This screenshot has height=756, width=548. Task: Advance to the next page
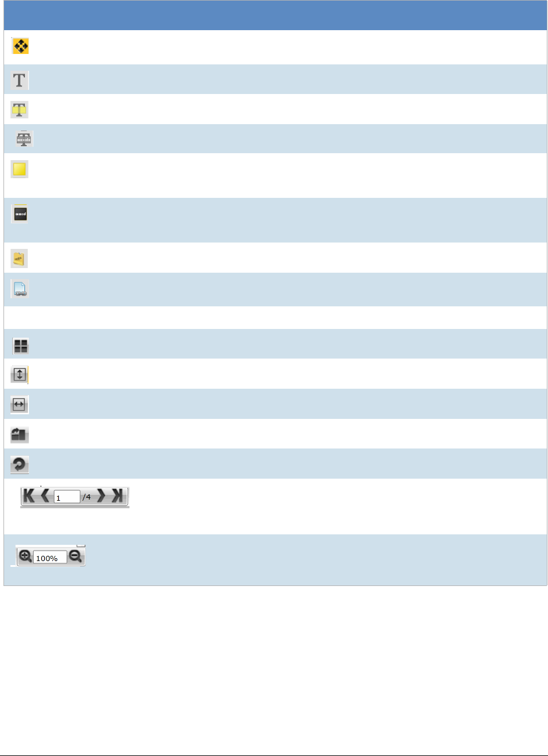(102, 497)
